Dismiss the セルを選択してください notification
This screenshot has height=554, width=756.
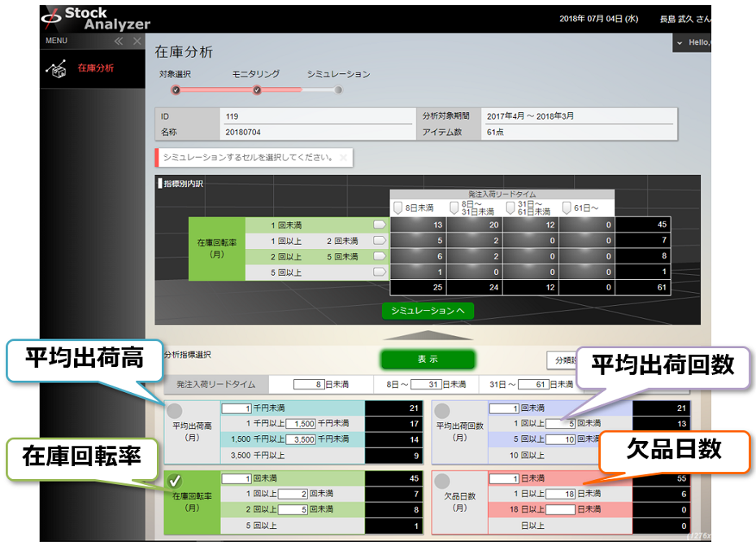click(x=343, y=157)
